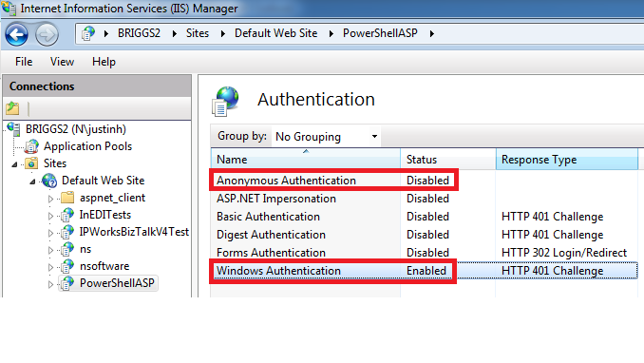Open the Help menu

(x=104, y=62)
